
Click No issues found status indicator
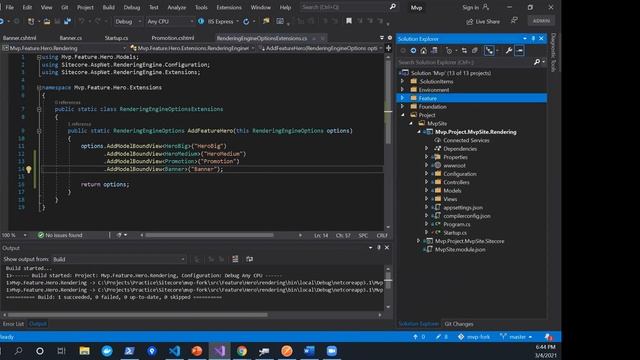coord(60,235)
